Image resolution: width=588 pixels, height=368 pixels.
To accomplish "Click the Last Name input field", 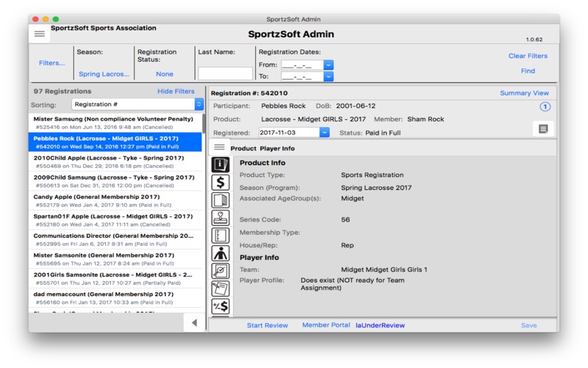I will click(225, 73).
